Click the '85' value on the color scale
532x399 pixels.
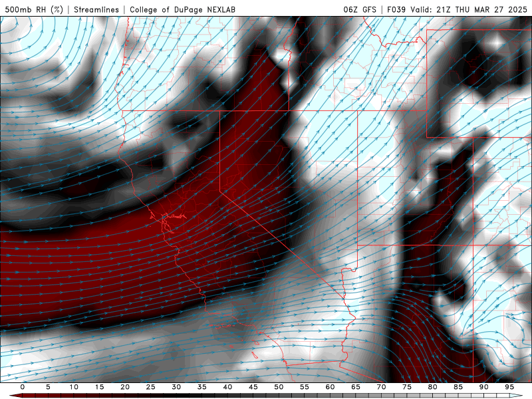pos(458,387)
